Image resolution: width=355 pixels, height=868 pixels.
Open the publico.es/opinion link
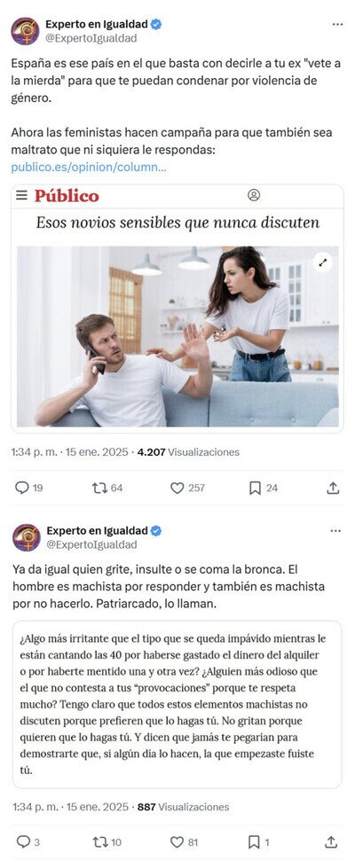[88, 168]
